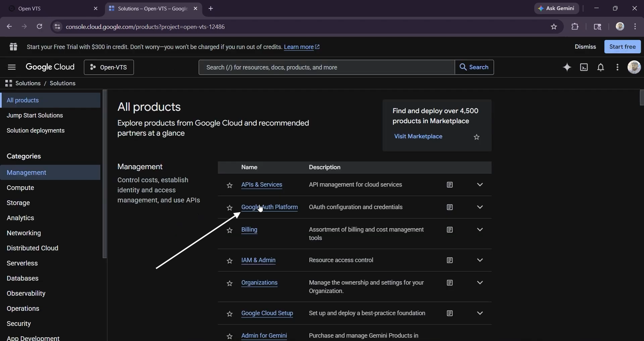Screen dimensions: 644x341
Task: Expand the Billing row chevron
Action: 480,230
